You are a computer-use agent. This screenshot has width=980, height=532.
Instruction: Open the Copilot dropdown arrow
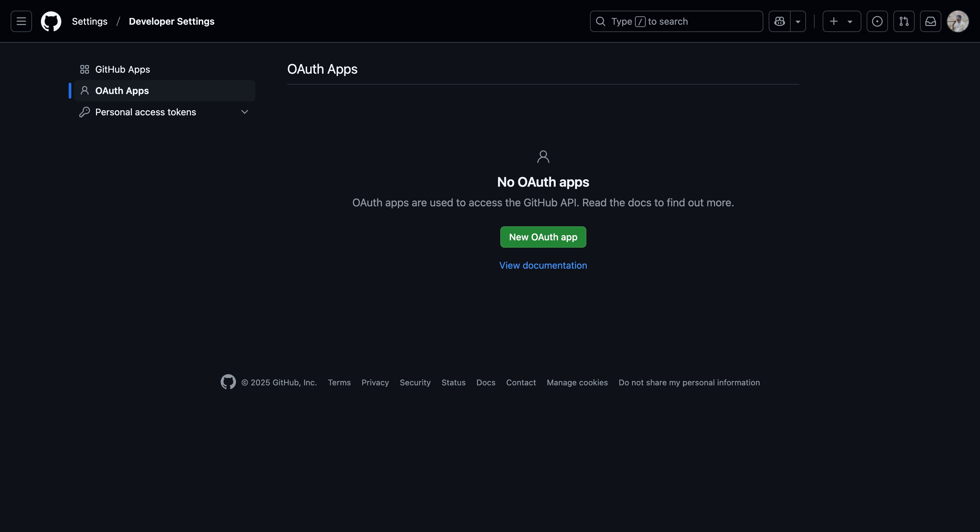coord(797,21)
